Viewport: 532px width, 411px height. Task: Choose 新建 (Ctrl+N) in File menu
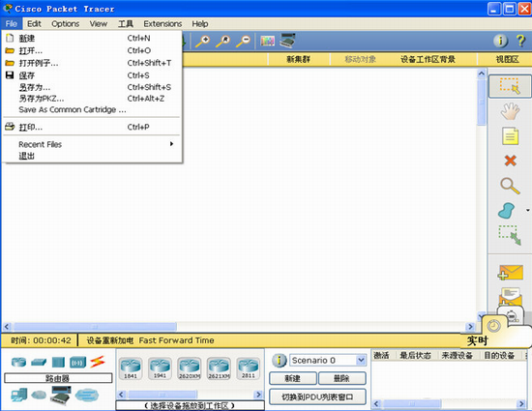point(92,38)
